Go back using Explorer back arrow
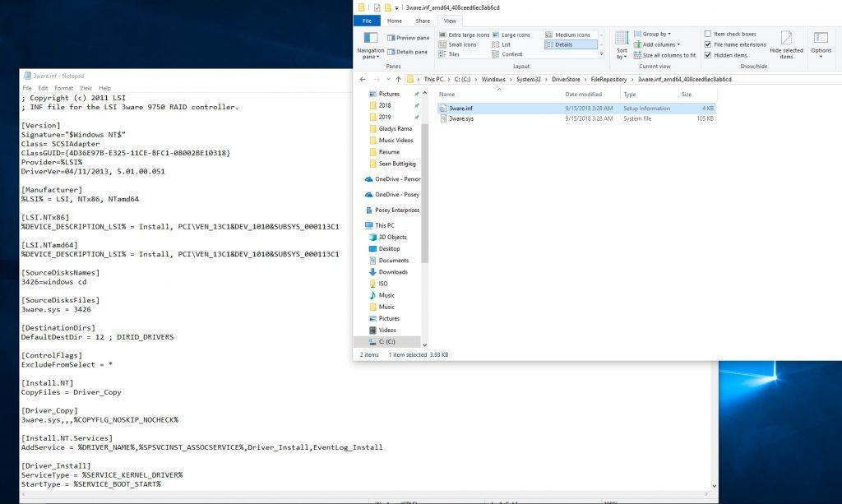The width and height of the screenshot is (842, 504). pos(363,80)
